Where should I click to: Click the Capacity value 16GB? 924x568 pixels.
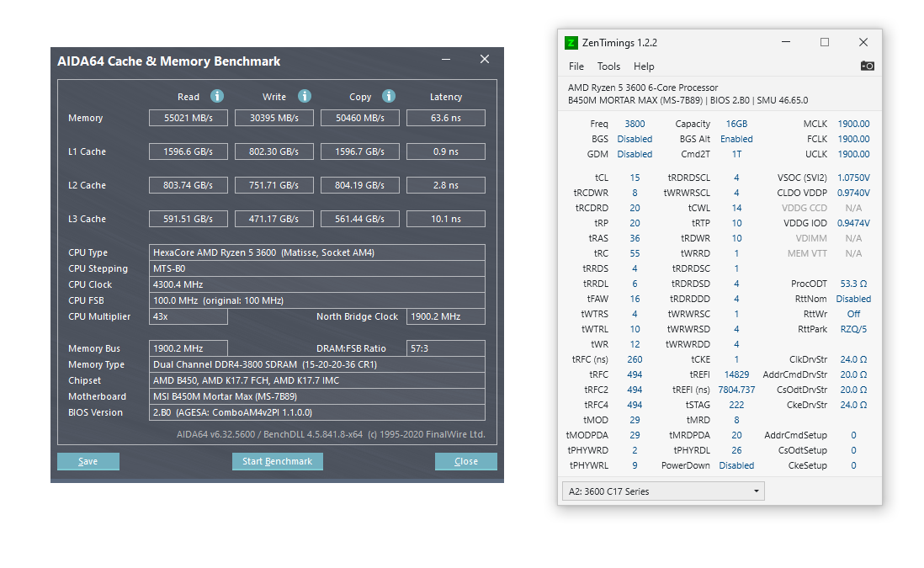click(736, 124)
